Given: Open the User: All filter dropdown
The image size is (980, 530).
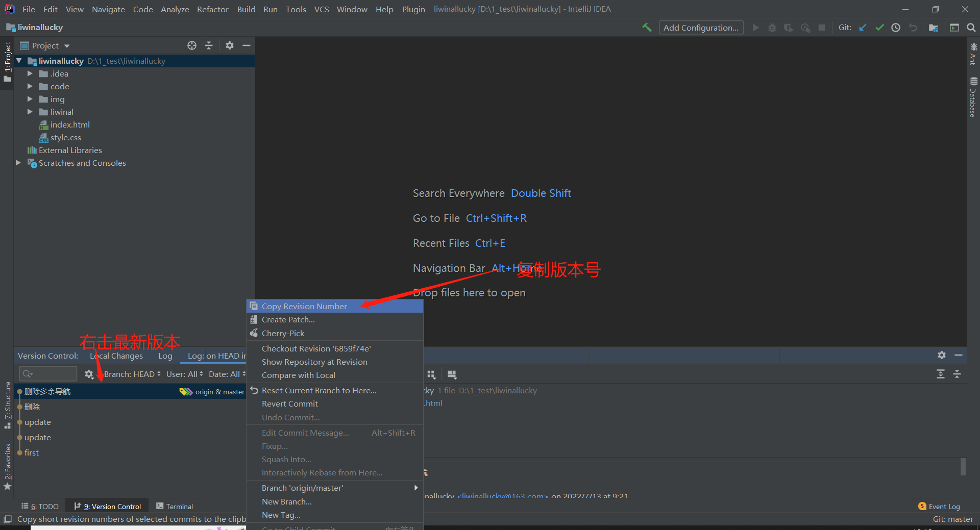Looking at the screenshot, I should (185, 374).
